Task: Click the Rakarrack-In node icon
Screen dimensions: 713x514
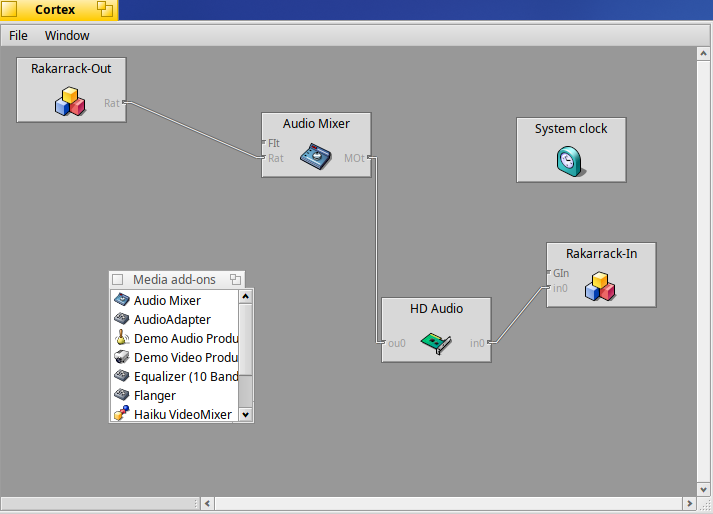Action: (x=599, y=286)
